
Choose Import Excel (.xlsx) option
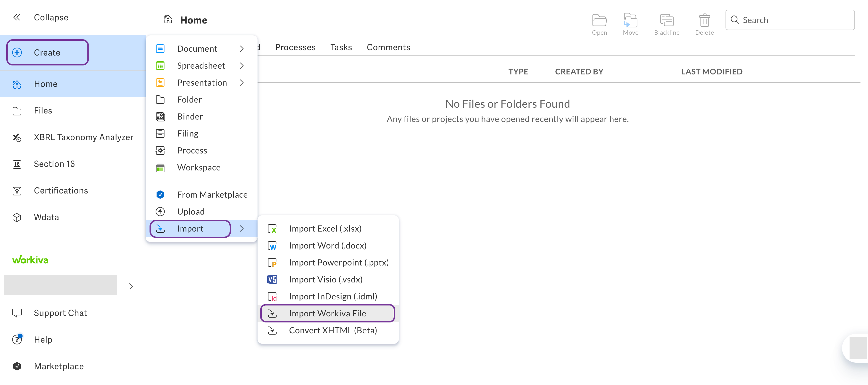[x=325, y=229]
